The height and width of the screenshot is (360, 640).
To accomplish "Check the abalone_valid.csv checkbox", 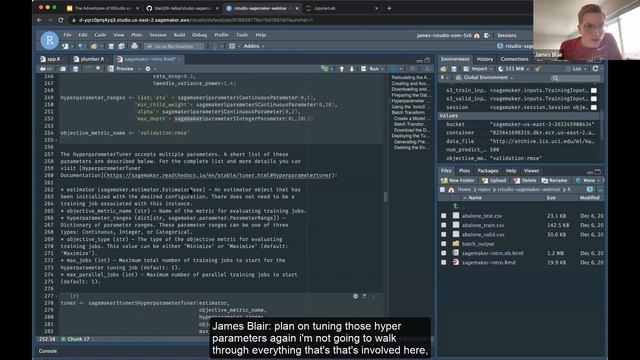I will point(444,235).
